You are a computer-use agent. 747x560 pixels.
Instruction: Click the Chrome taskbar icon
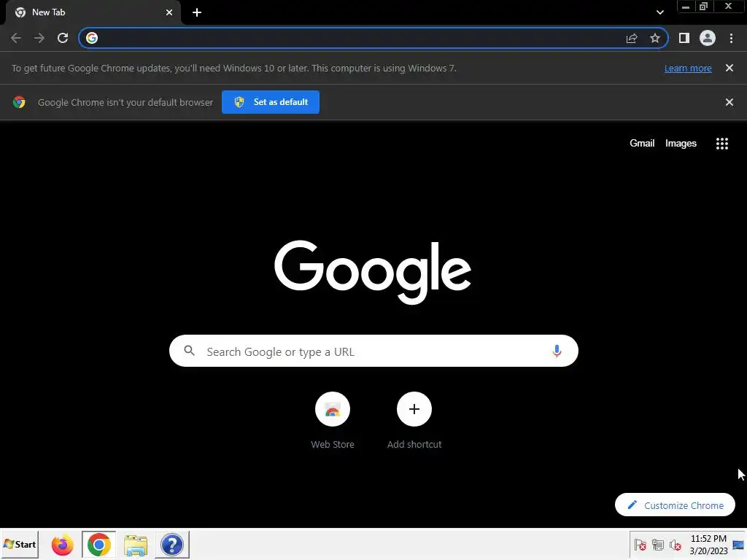[x=98, y=545]
